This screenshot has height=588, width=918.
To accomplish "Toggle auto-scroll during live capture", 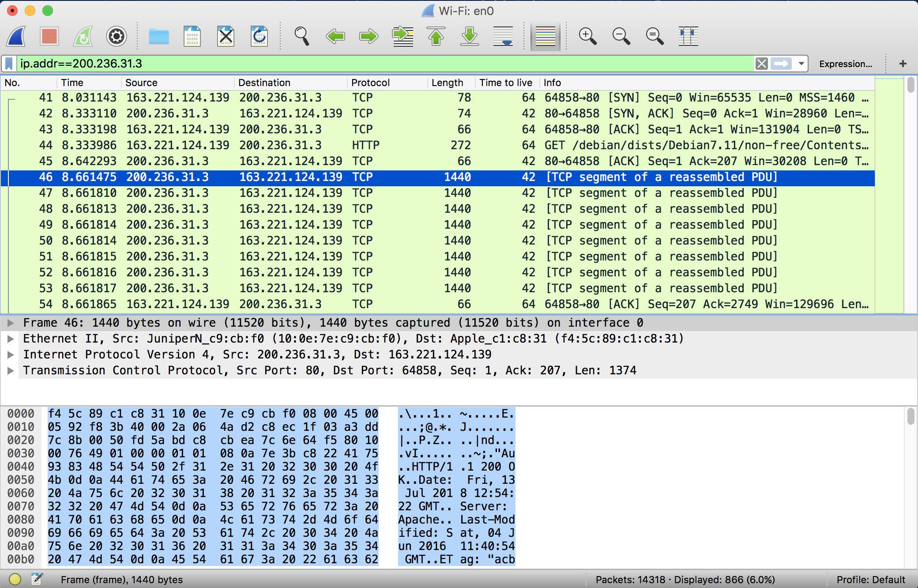I will tap(503, 36).
